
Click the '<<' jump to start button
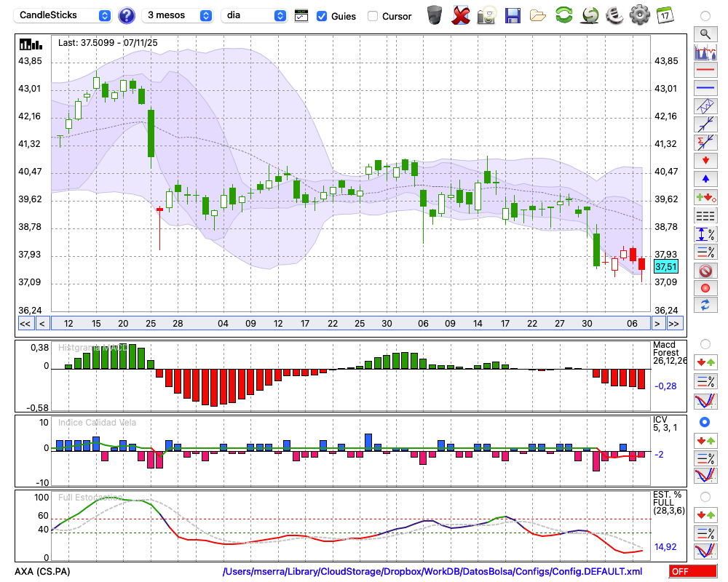pos(25,324)
